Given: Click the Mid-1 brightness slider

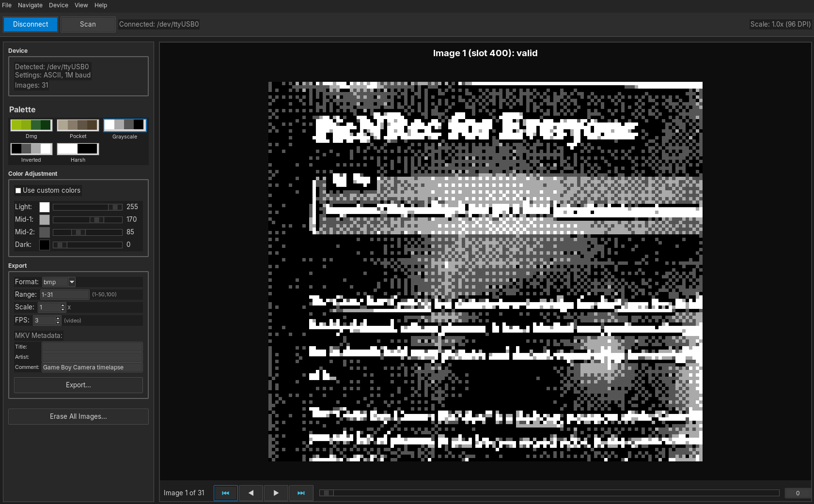Looking at the screenshot, I should [x=87, y=220].
